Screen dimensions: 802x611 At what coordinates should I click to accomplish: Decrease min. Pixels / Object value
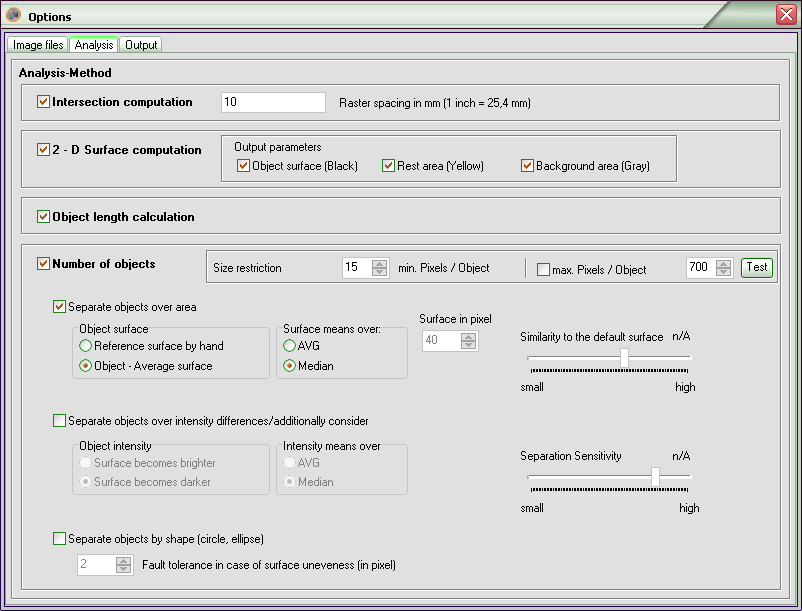(380, 272)
